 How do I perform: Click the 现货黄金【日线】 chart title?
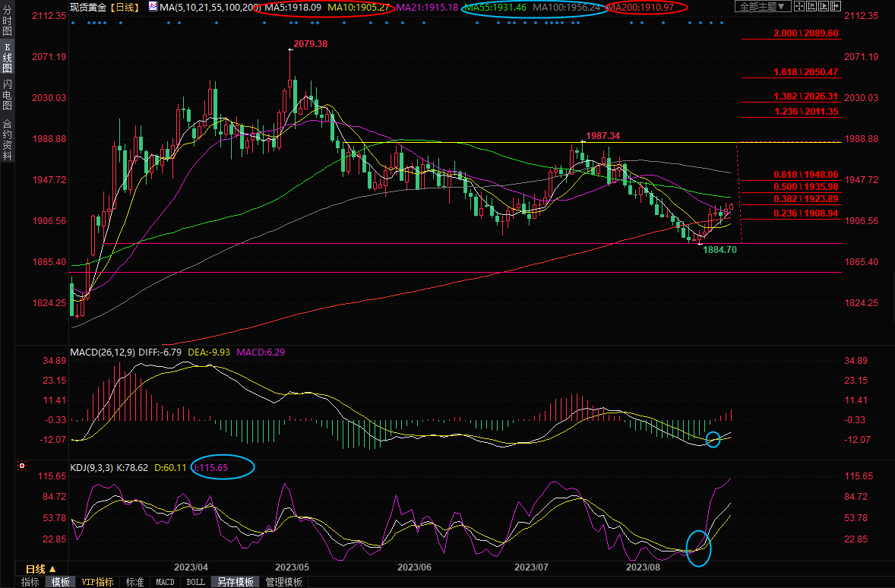pos(103,7)
